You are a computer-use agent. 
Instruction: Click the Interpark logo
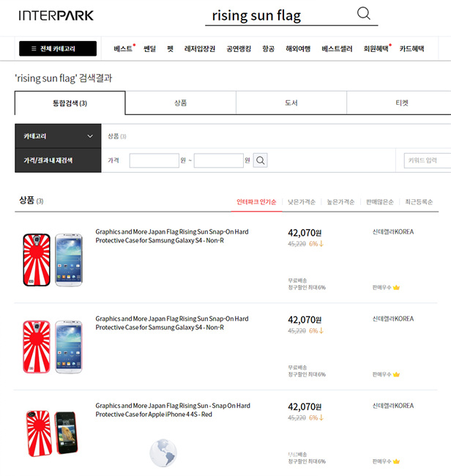(x=56, y=15)
